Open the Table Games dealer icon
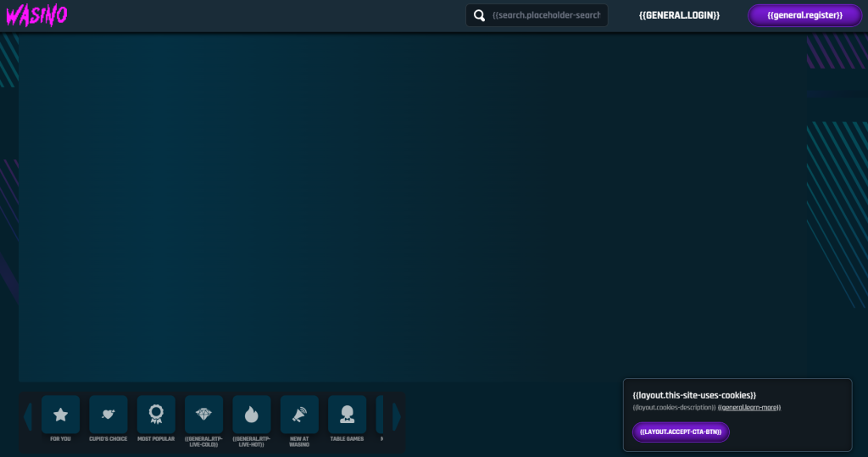Image resolution: width=868 pixels, height=457 pixels. [x=347, y=414]
